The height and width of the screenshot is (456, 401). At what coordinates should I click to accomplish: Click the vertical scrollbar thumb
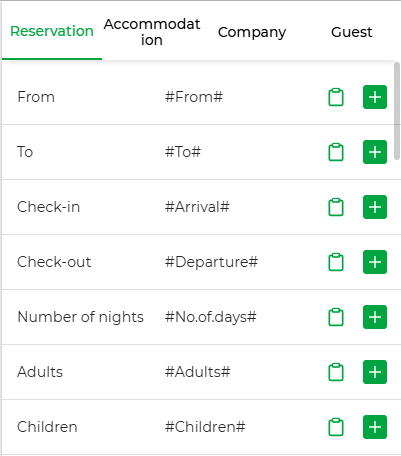click(397, 111)
